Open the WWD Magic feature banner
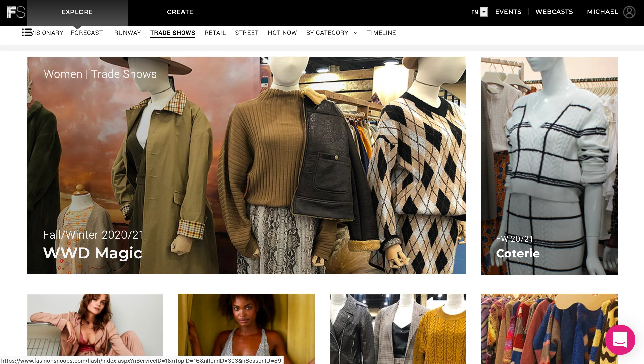This screenshot has width=644, height=364. [246, 165]
